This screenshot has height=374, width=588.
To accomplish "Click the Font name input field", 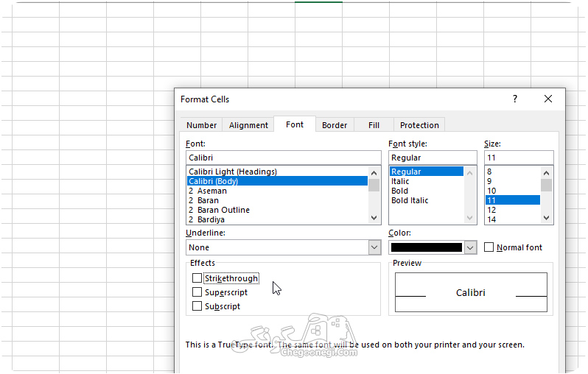I will [284, 158].
